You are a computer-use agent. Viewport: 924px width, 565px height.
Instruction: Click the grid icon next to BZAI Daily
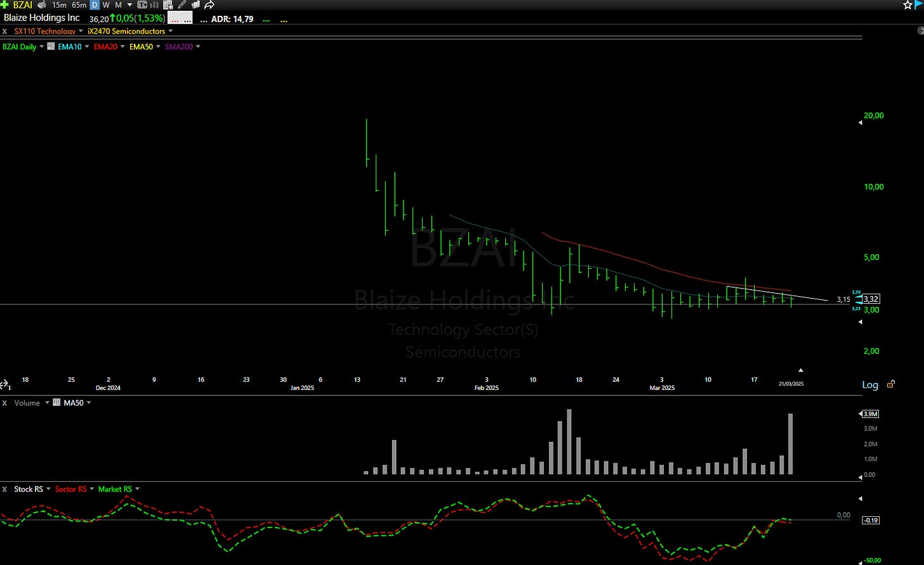51,46
